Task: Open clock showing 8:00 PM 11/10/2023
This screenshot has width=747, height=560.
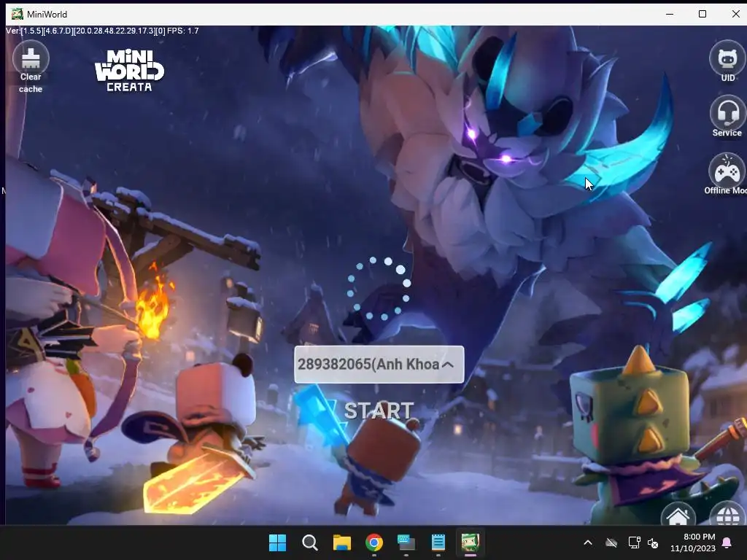Action: (x=693, y=542)
